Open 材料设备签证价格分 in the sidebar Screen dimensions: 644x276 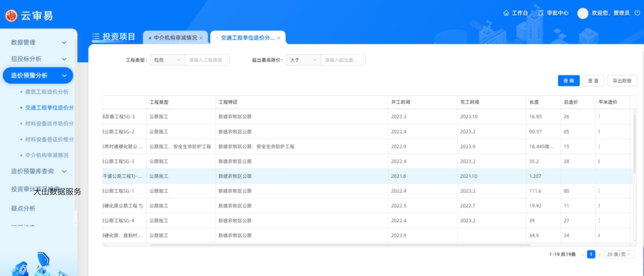click(x=49, y=139)
